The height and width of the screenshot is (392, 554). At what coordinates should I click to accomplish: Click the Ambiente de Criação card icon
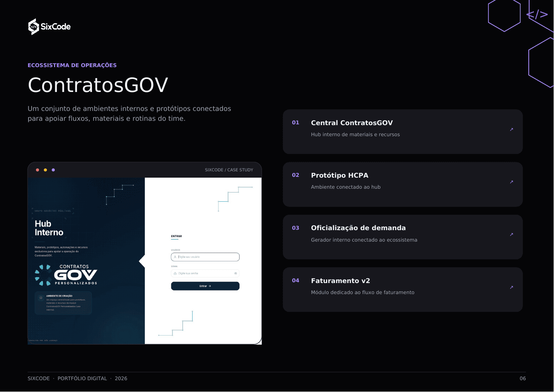pos(41,298)
